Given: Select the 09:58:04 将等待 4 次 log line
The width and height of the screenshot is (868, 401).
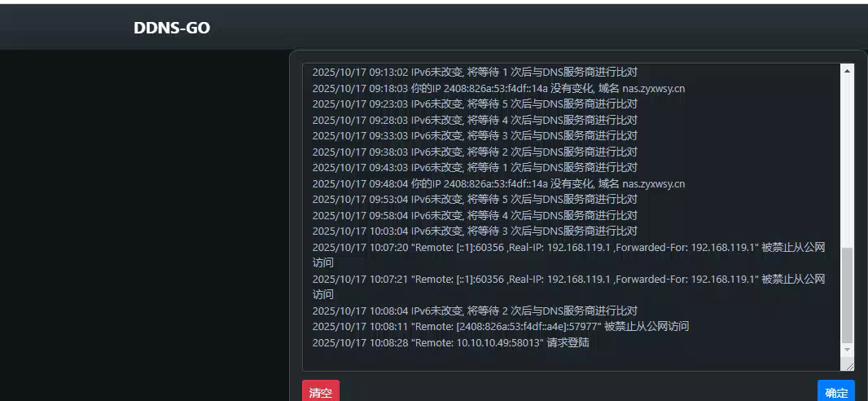Looking at the screenshot, I should [475, 215].
